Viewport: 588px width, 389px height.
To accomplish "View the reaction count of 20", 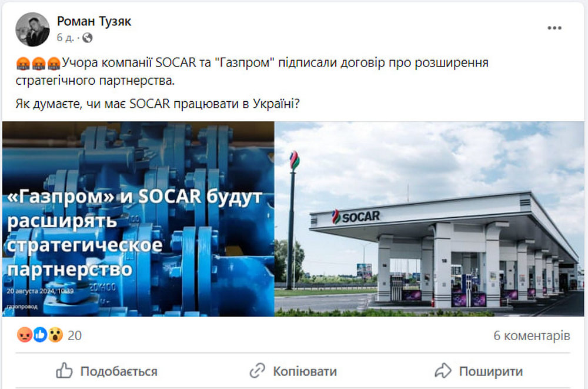I will [75, 335].
